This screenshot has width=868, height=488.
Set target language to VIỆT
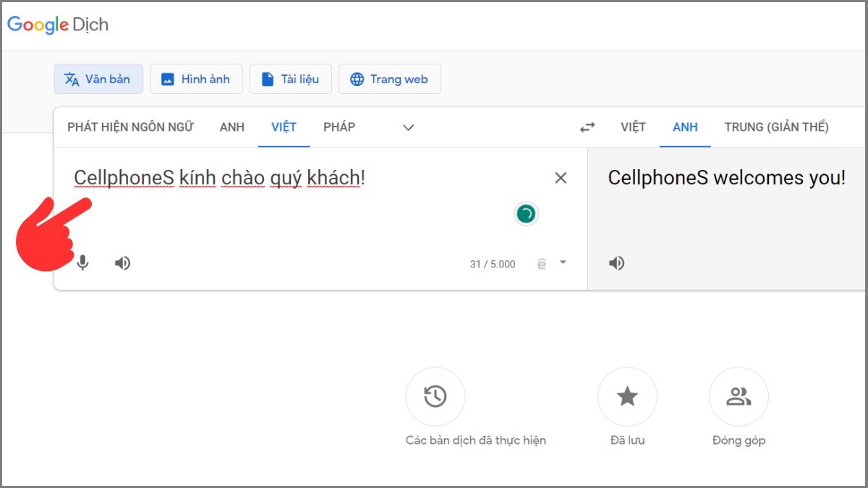click(x=633, y=127)
